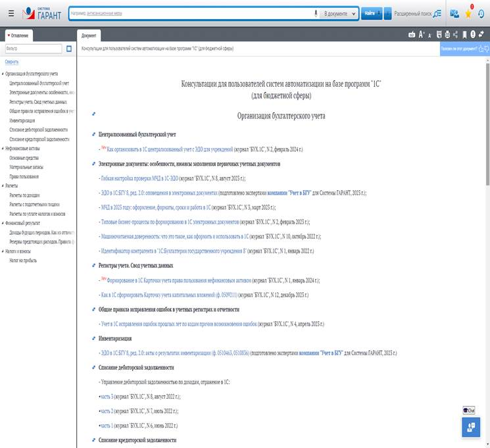Open link Как организовать в 1С централизованный учет с ЭДО
The width and height of the screenshot is (490, 448).
170,149
